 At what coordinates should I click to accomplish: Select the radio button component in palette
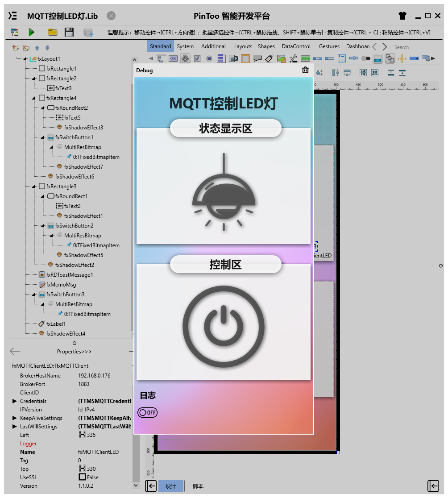(209, 58)
